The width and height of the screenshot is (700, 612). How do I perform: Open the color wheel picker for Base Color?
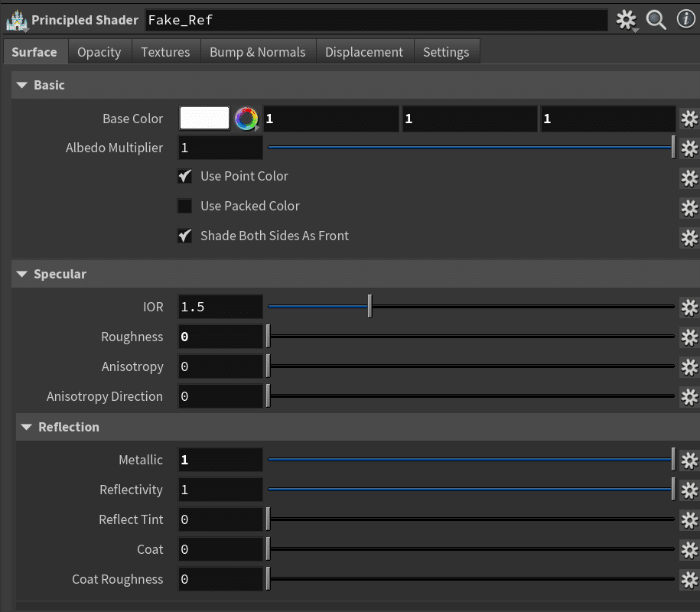click(246, 119)
